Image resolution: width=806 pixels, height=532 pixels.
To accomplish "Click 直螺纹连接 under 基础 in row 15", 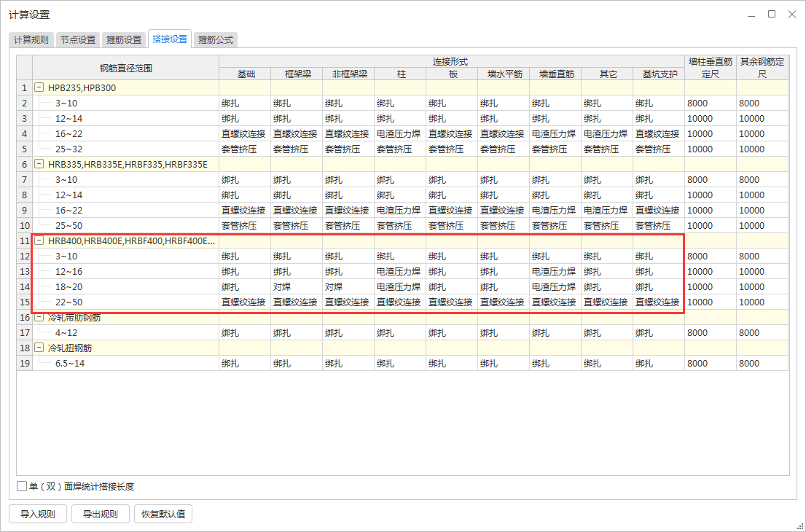I will (x=245, y=302).
